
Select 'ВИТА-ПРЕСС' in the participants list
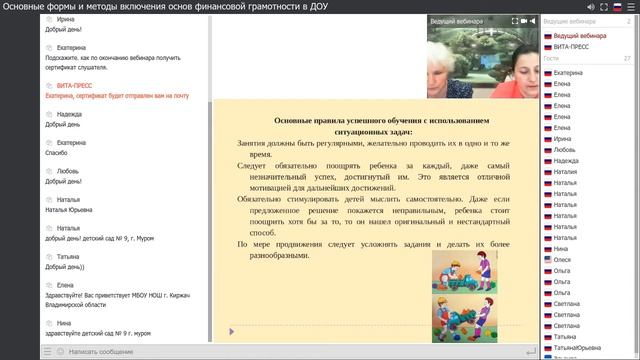tap(571, 47)
